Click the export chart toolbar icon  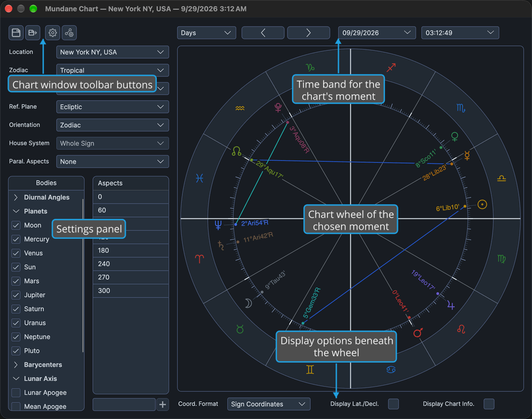coord(33,33)
